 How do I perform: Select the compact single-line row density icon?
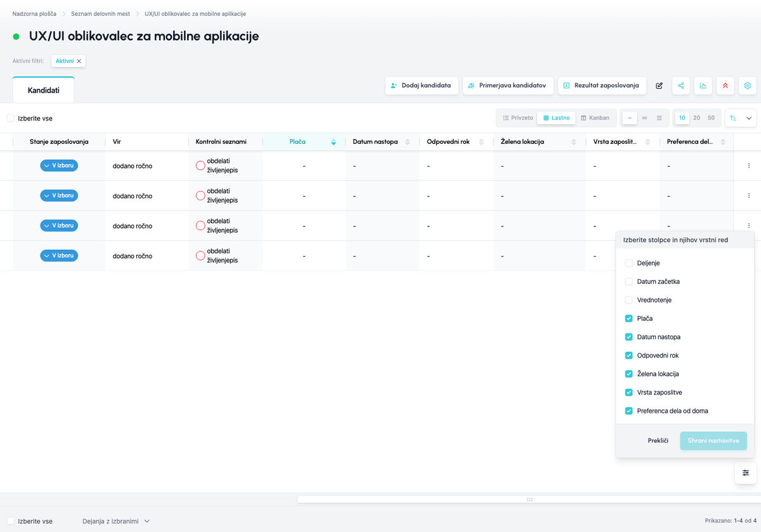coord(630,118)
